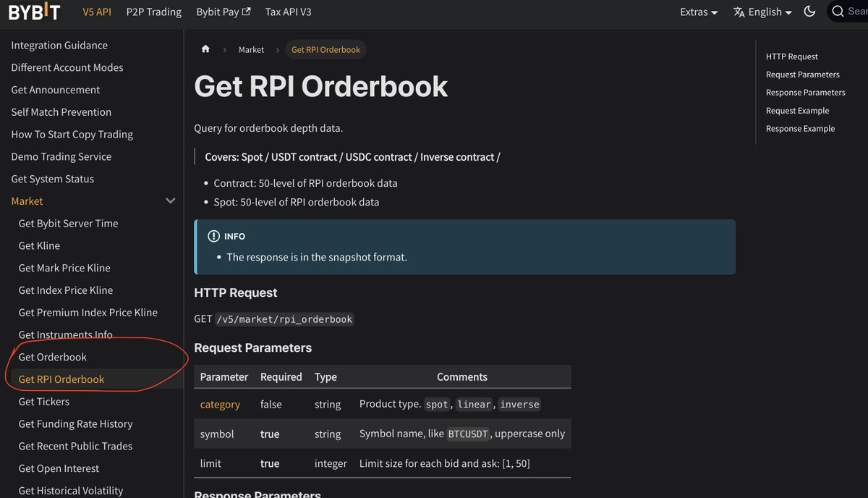Select Get RPI Orderbook sidebar item
This screenshot has width=868, height=498.
61,379
